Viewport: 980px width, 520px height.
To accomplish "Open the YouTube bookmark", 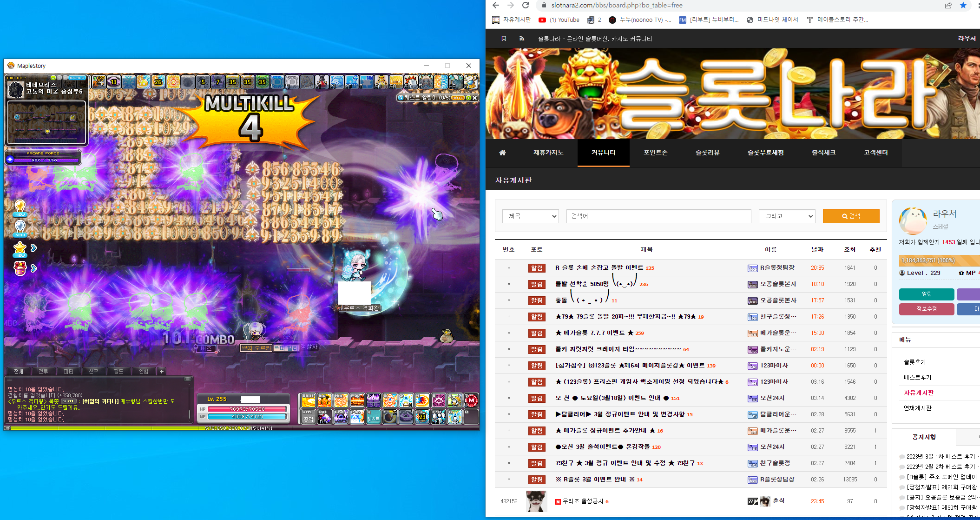I will [559, 20].
